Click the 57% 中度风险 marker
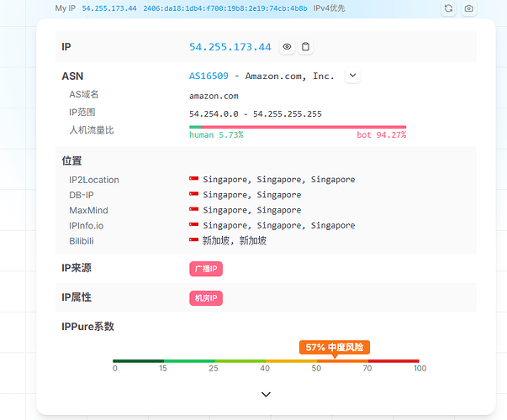Screen dimensions: 507x420 coord(335,347)
